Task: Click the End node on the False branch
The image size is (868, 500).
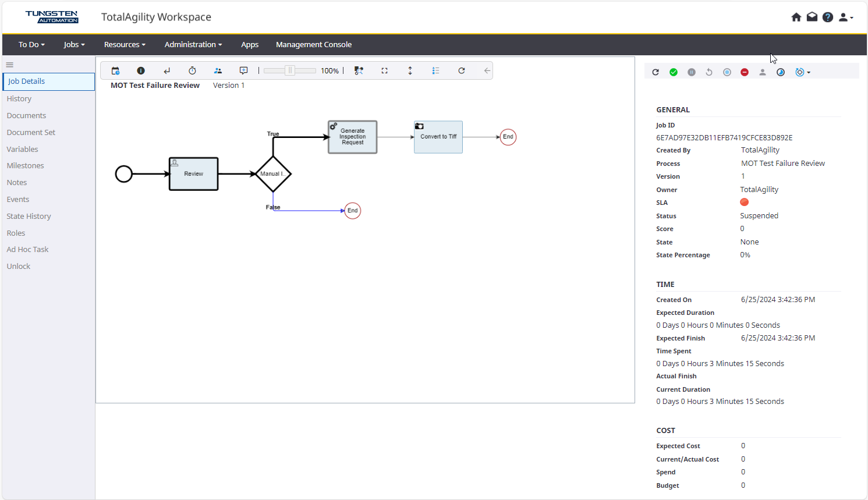Action: pos(353,211)
